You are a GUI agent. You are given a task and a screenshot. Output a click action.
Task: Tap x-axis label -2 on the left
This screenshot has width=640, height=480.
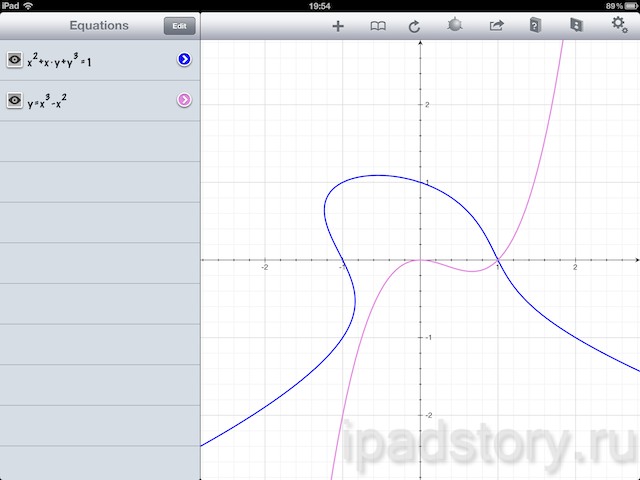[x=264, y=267]
